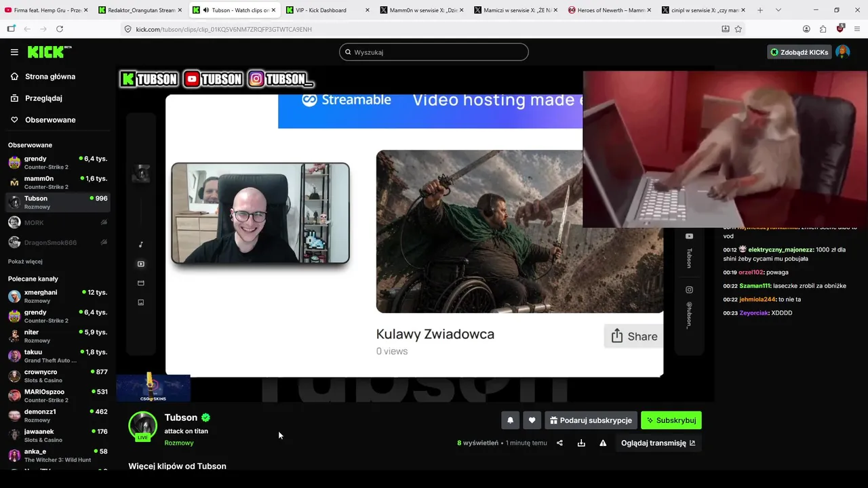Image resolution: width=868 pixels, height=488 pixels.
Task: Select the Tubson channel row in sidebar
Action: [x=58, y=202]
